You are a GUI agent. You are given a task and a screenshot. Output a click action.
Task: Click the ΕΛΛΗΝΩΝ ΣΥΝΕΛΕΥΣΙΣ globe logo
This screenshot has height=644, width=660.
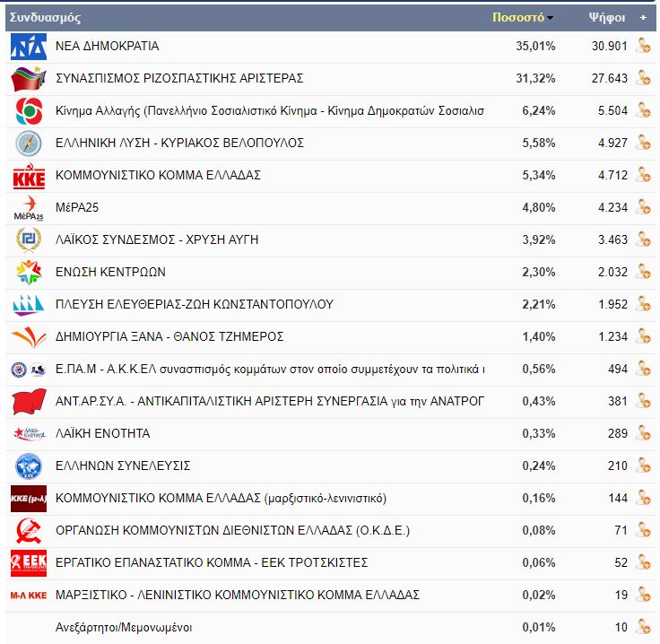pyautogui.click(x=29, y=466)
